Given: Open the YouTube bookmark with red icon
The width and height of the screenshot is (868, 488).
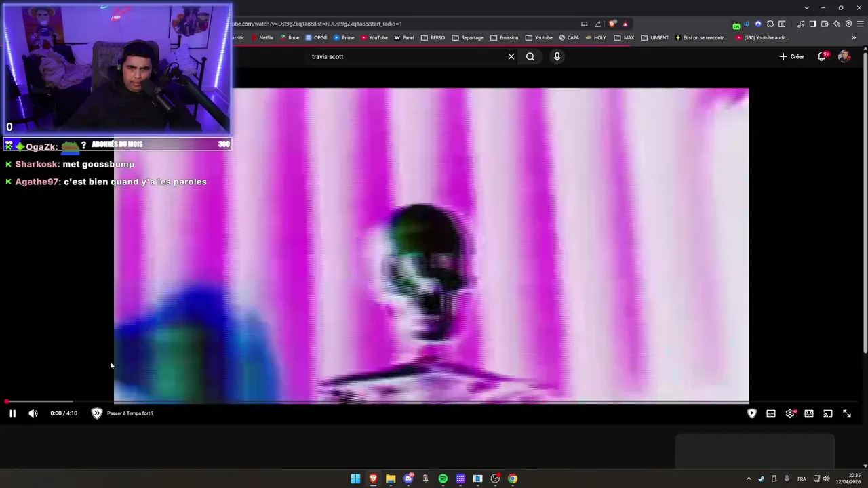Looking at the screenshot, I should click(374, 38).
